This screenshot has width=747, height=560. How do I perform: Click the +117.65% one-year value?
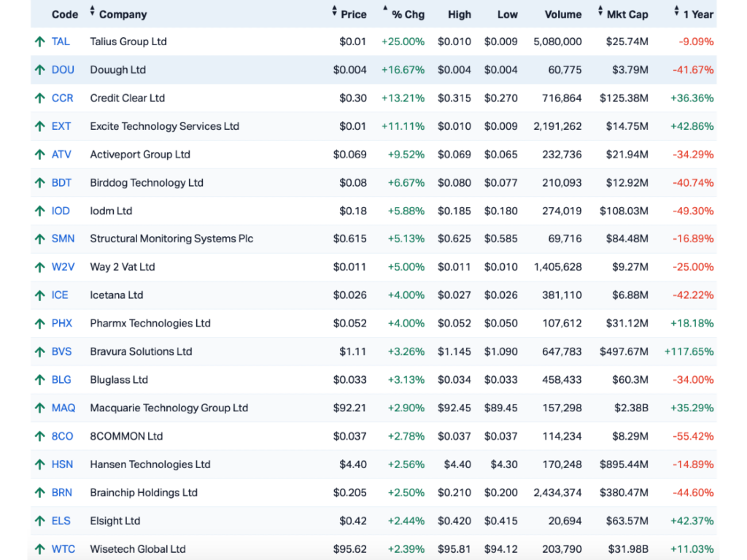coord(689,351)
